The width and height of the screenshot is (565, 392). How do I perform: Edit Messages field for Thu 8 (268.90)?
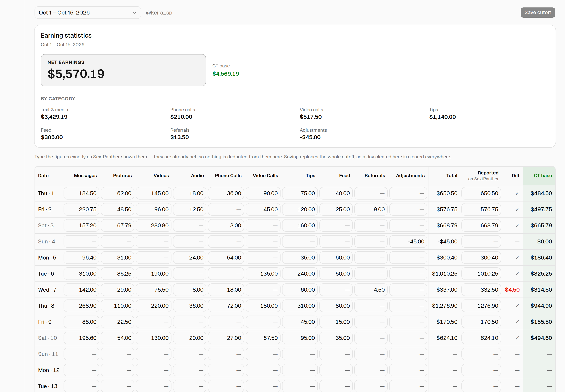point(81,306)
